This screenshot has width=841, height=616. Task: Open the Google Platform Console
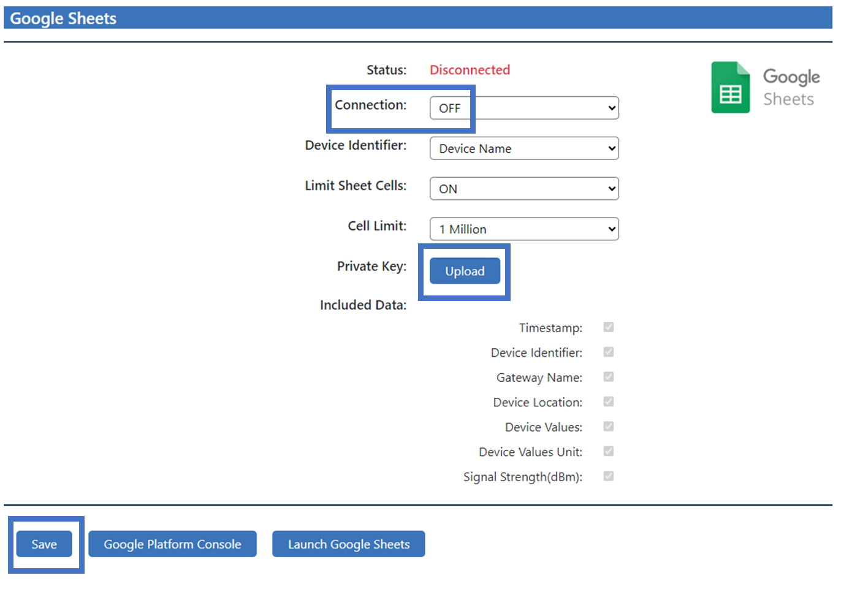[x=172, y=544]
